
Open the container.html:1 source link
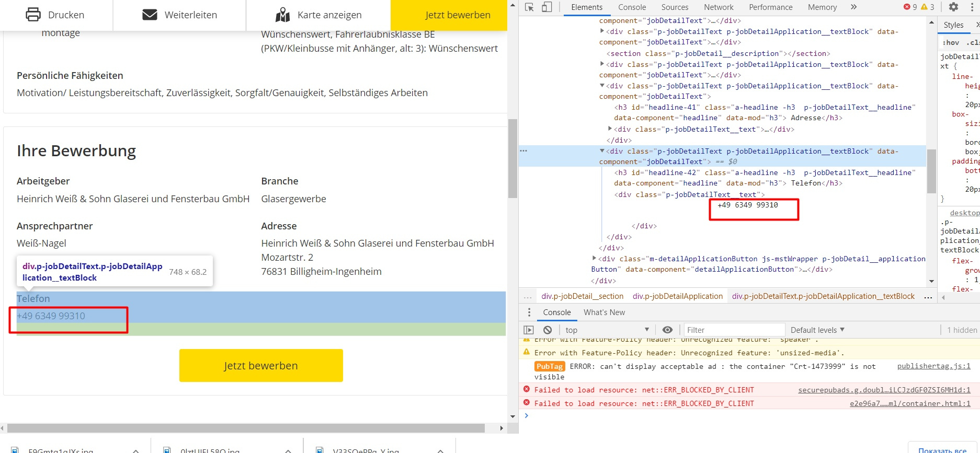910,403
